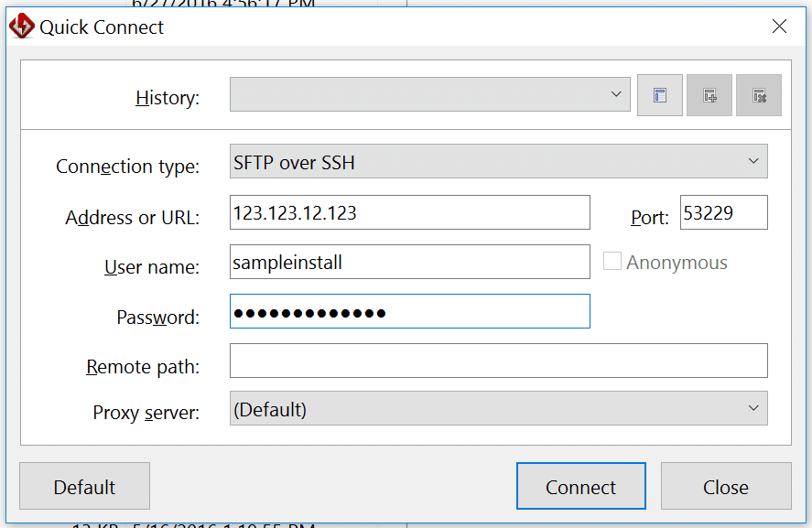Click the Close button
The width and height of the screenshot is (812, 528).
tap(726, 486)
